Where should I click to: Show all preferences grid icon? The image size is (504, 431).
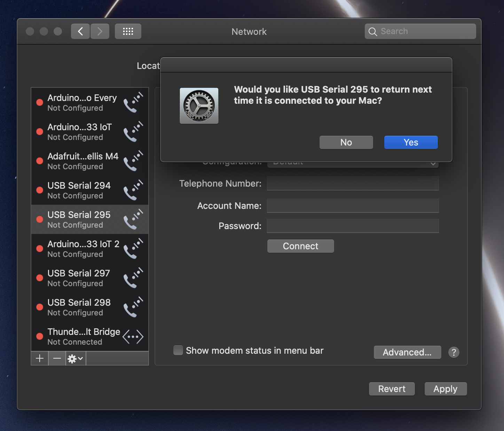click(128, 31)
